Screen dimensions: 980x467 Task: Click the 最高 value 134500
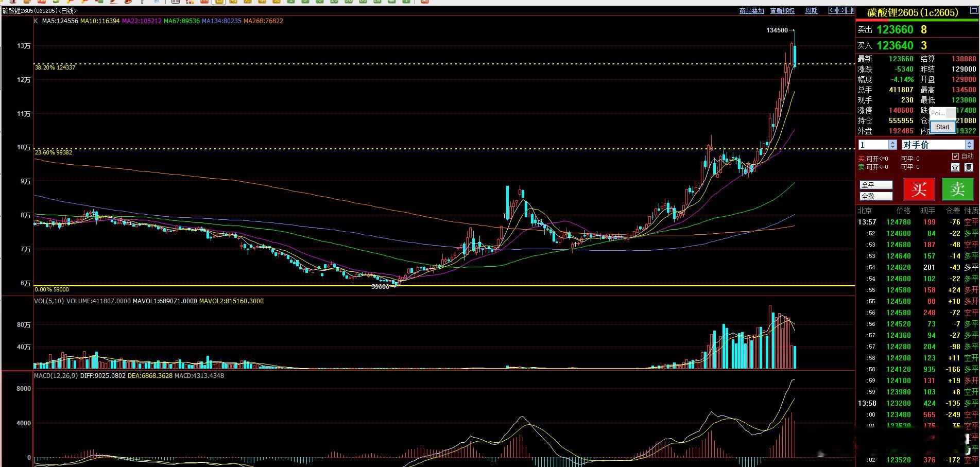point(964,90)
